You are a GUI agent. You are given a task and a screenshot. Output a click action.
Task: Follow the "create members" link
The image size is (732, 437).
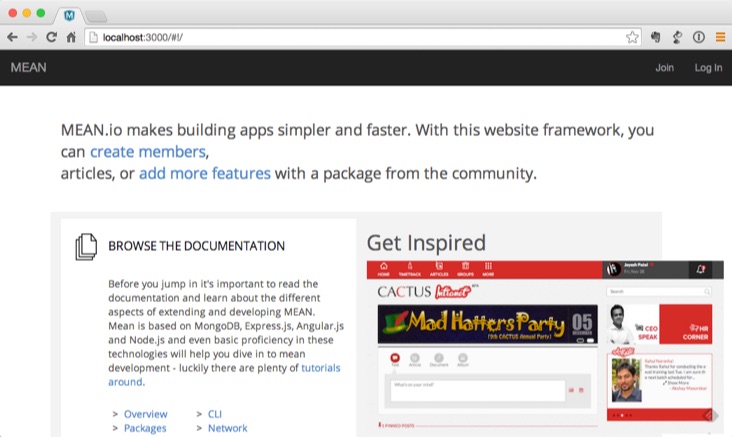point(148,152)
